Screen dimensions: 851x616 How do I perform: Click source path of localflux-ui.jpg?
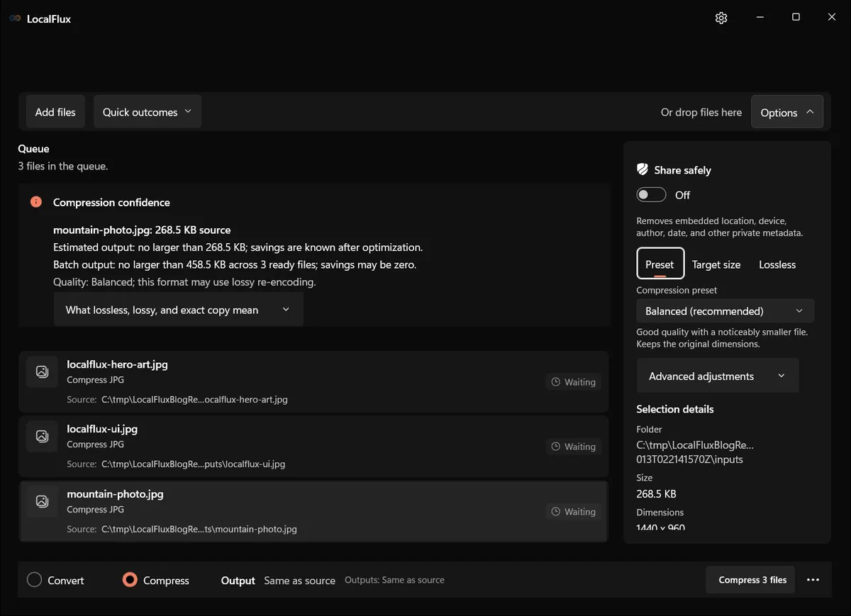click(x=193, y=464)
